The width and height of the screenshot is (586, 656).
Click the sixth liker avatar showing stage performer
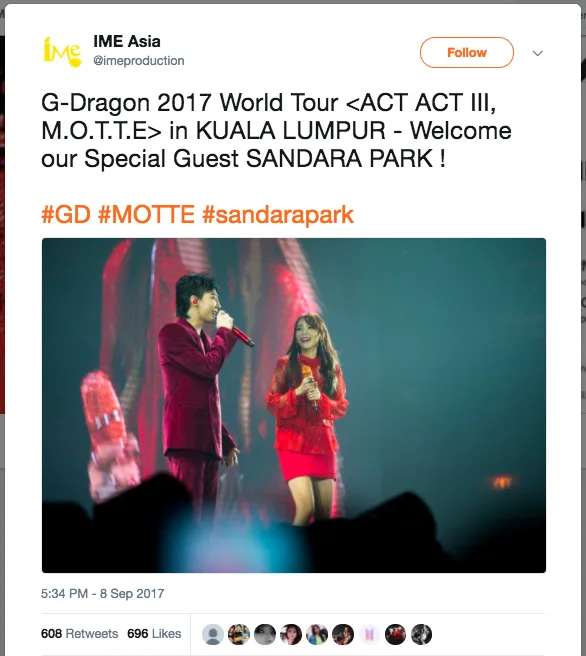pyautogui.click(x=343, y=634)
